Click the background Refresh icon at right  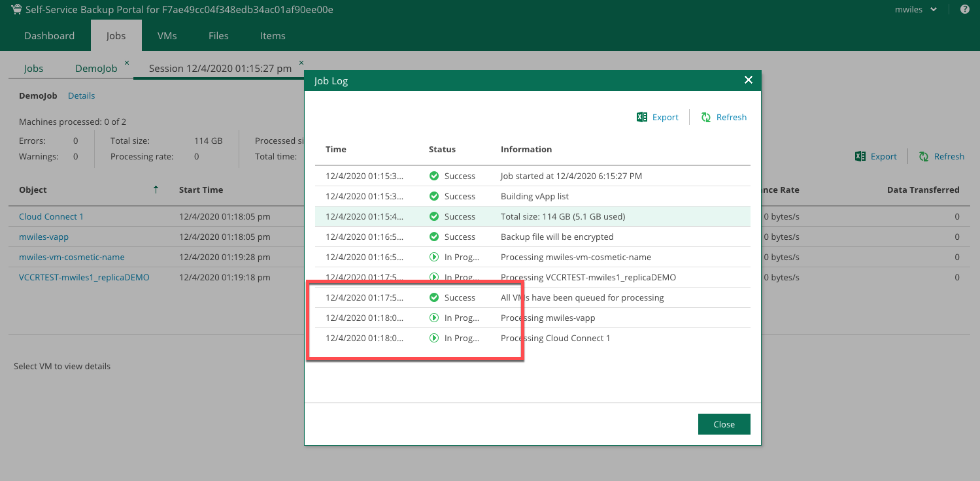924,156
